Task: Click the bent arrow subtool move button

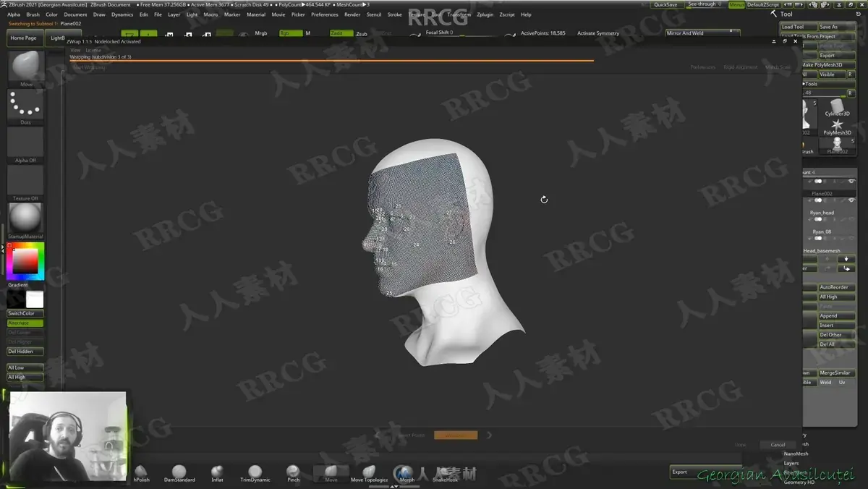Action: [846, 268]
